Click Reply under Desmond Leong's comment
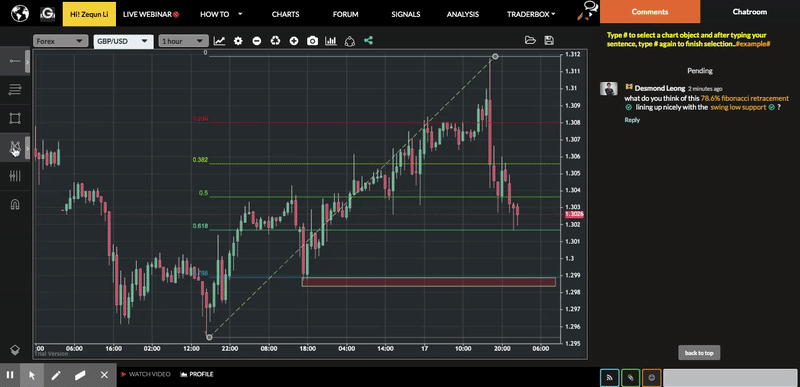The width and height of the screenshot is (800, 387). (x=632, y=120)
